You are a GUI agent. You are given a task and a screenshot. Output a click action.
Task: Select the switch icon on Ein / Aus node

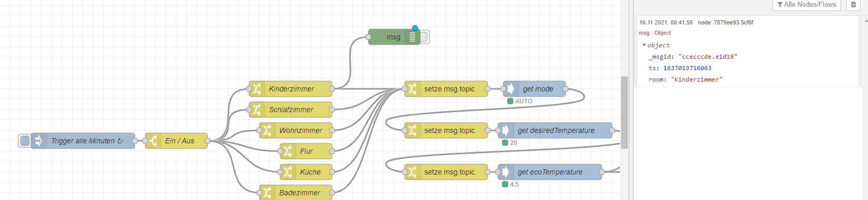pos(153,141)
